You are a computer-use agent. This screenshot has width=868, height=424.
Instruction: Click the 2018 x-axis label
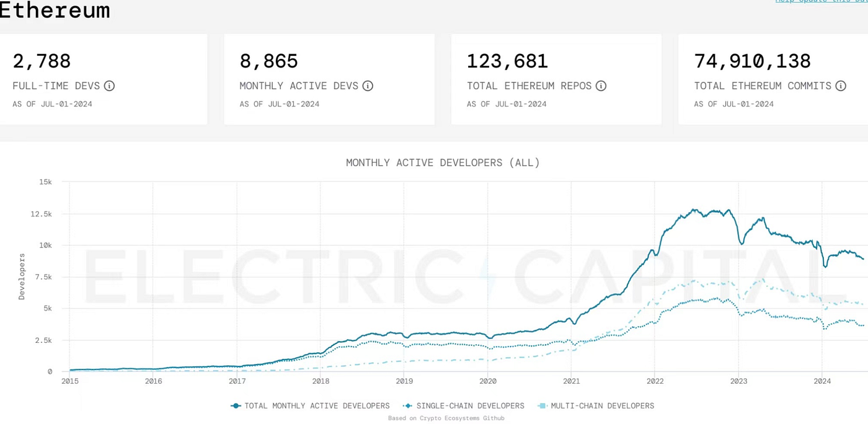[x=321, y=381]
